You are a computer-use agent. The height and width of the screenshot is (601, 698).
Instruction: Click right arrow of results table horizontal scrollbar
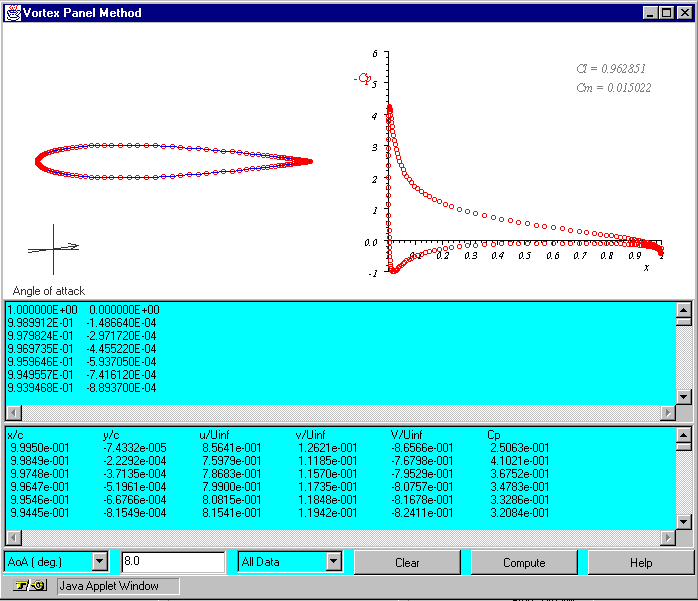click(x=668, y=538)
